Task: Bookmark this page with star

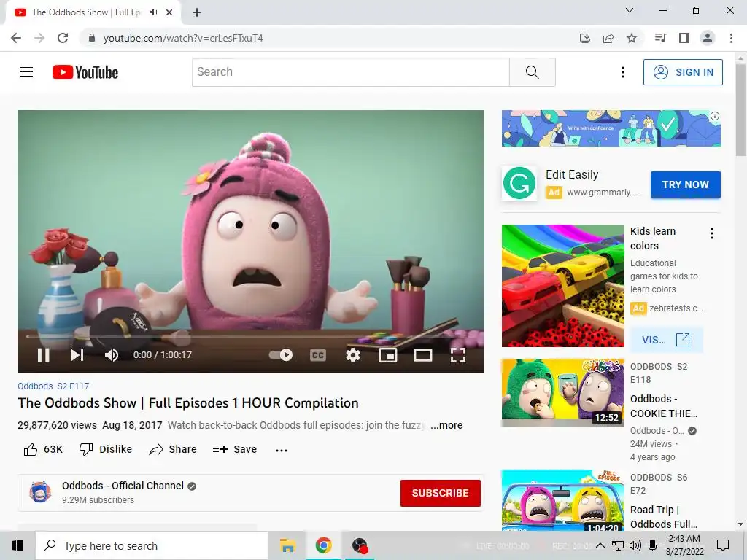Action: [x=632, y=38]
